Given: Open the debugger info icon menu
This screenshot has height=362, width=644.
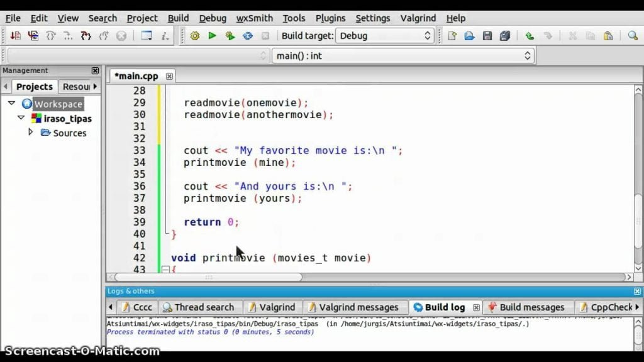Looking at the screenshot, I should [x=165, y=36].
